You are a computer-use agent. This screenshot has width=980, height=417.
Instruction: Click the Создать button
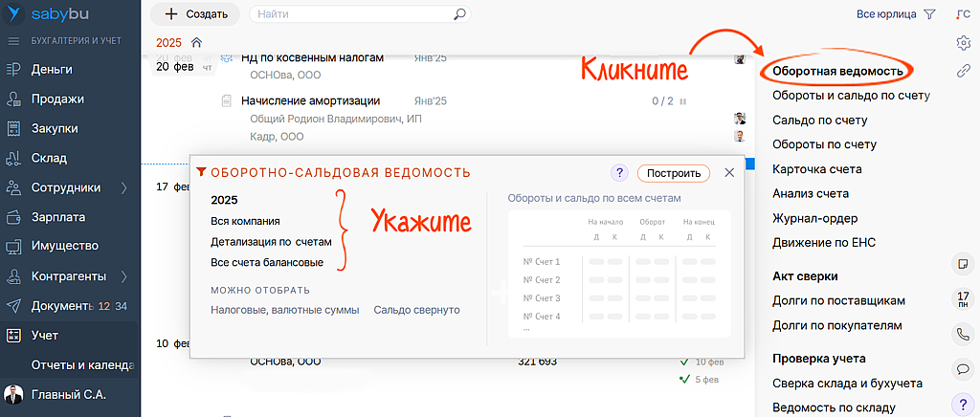click(195, 14)
